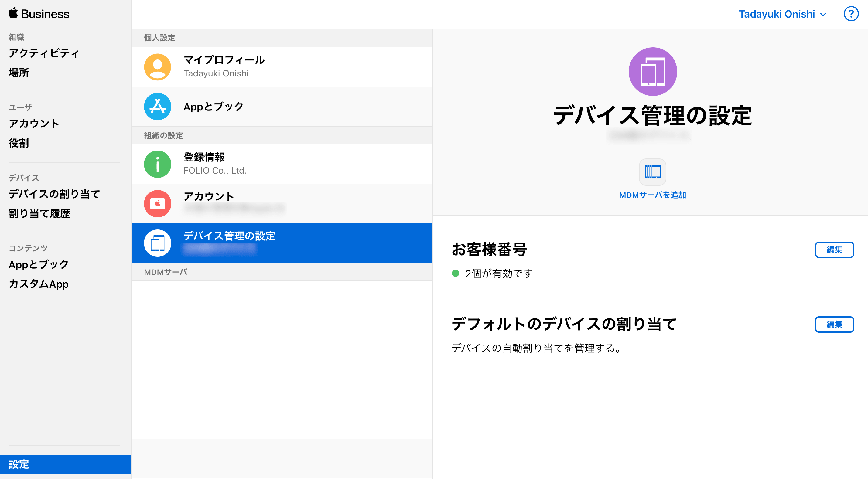The height and width of the screenshot is (479, 868).
Task: Open the help question mark icon
Action: tap(851, 14)
